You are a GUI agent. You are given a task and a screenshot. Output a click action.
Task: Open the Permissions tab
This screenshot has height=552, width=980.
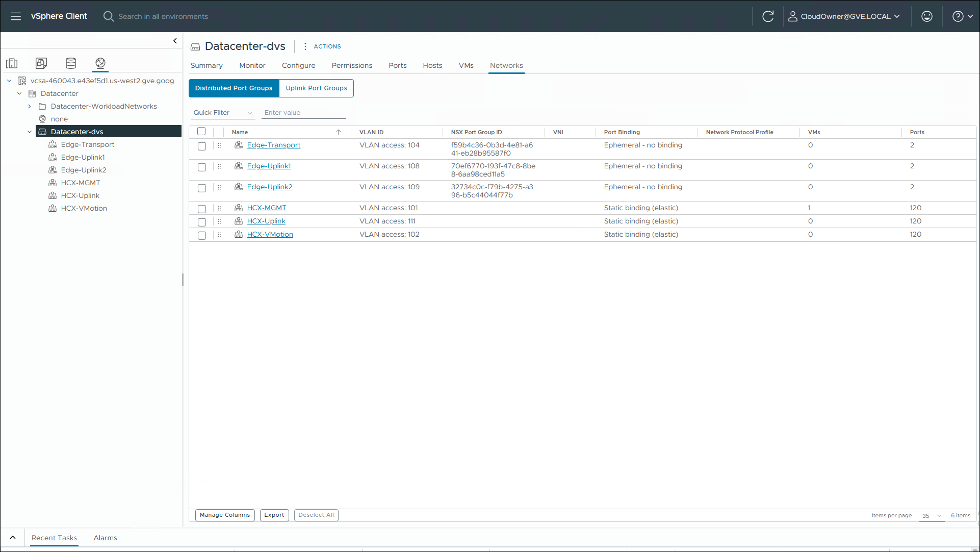coord(352,65)
